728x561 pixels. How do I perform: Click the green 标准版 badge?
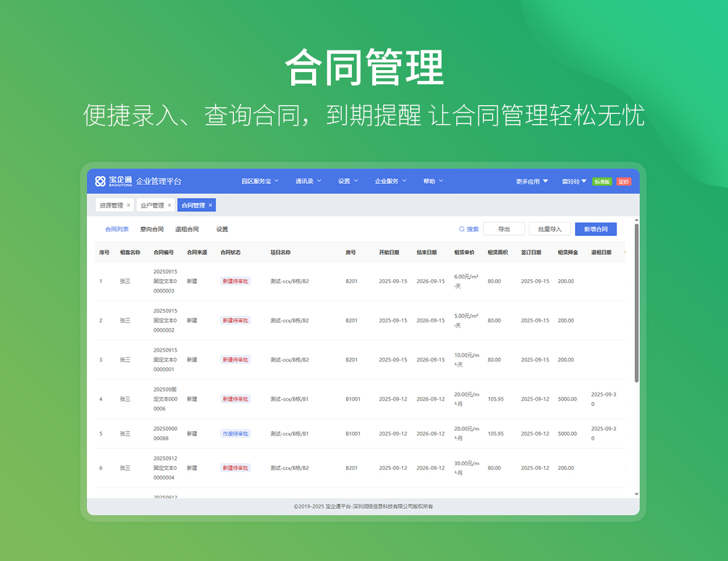point(602,181)
